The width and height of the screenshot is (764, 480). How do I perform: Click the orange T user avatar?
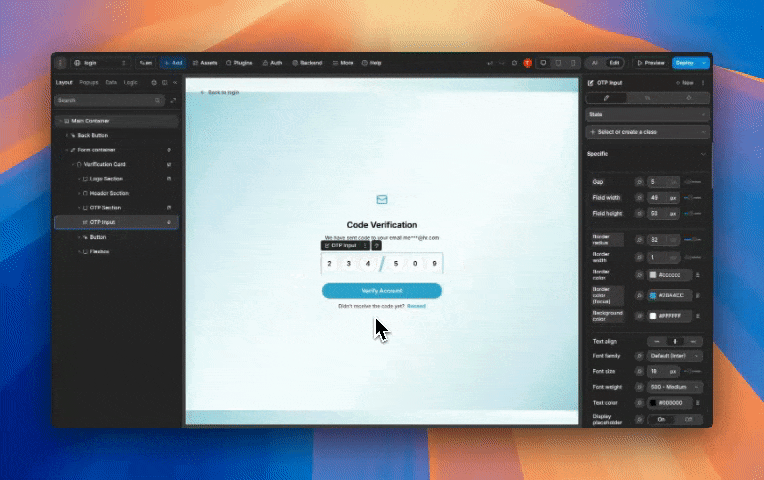point(527,63)
